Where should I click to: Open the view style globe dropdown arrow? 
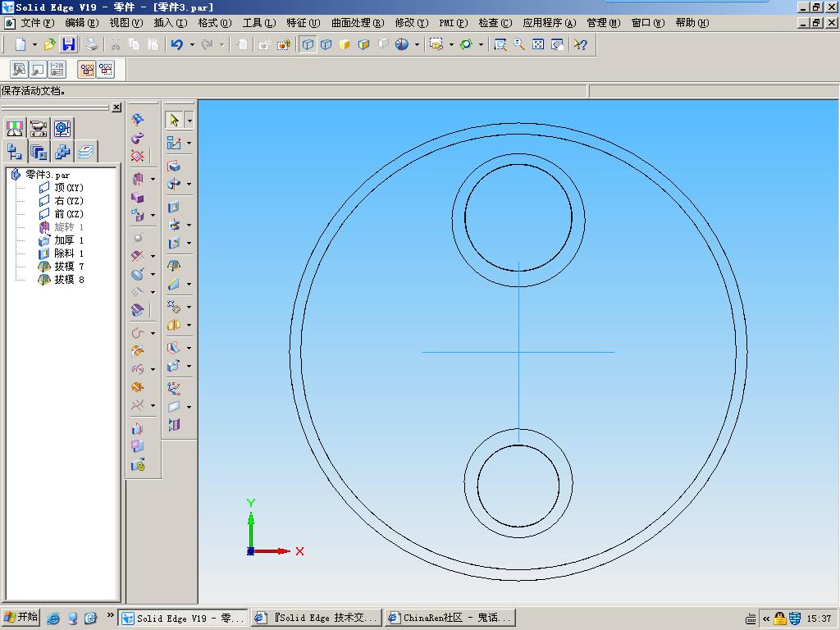417,45
